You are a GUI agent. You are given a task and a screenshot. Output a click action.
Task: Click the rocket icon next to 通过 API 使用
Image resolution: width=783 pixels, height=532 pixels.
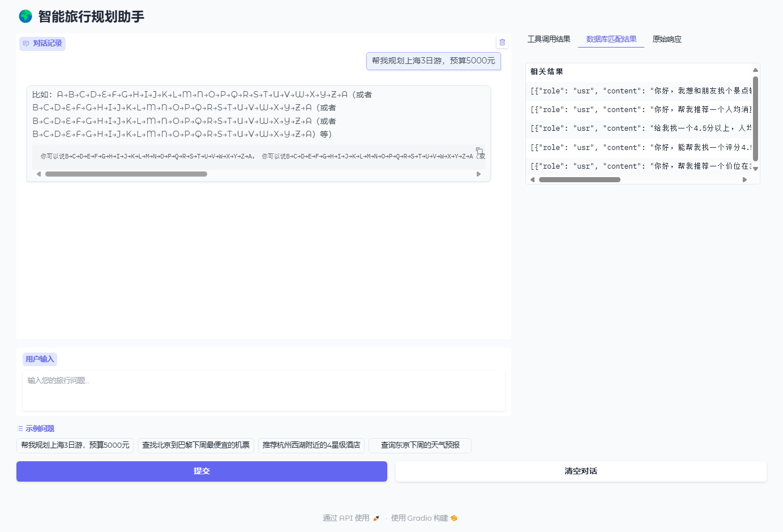376,518
